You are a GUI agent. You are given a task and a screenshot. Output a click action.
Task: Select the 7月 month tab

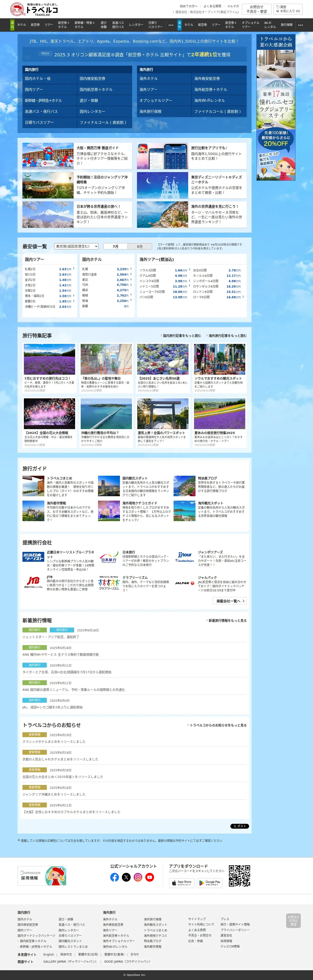116,247
